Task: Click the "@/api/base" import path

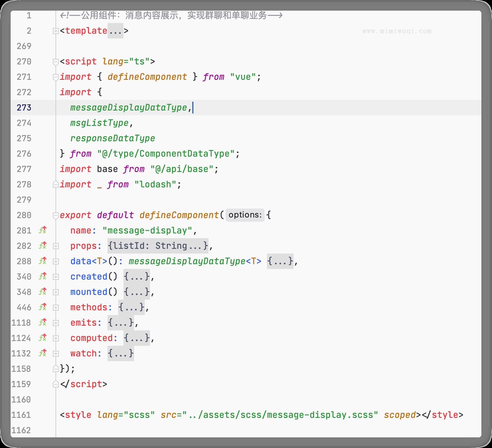Action: point(182,169)
